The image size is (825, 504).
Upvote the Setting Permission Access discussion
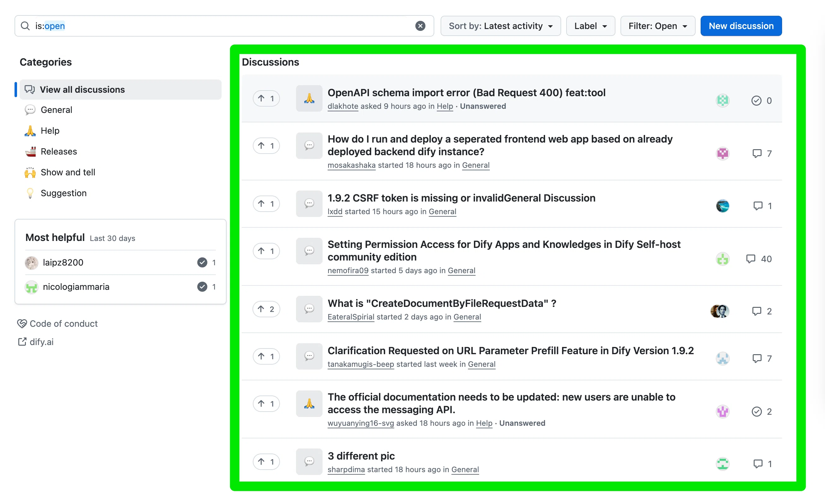(266, 251)
